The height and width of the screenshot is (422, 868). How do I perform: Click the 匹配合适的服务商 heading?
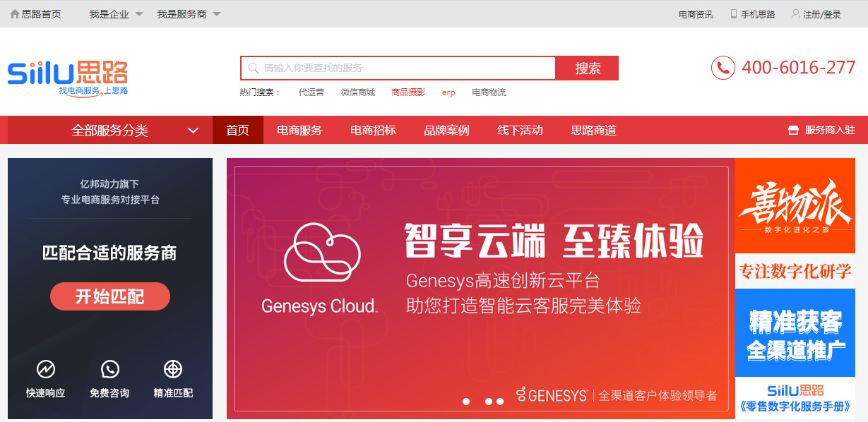pos(109,253)
